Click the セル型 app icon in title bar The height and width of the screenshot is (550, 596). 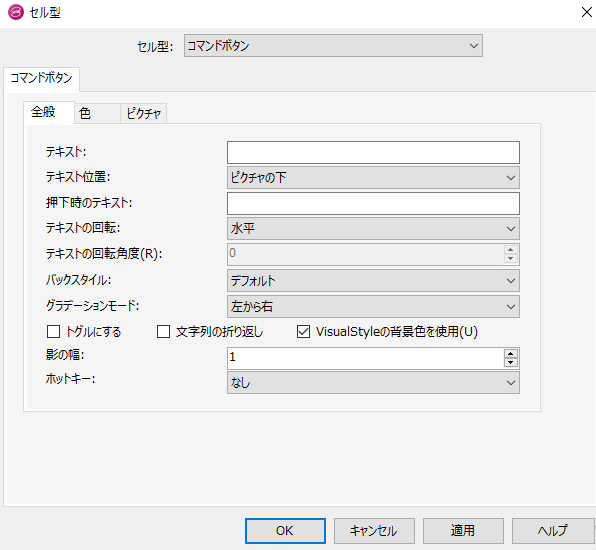(x=16, y=12)
